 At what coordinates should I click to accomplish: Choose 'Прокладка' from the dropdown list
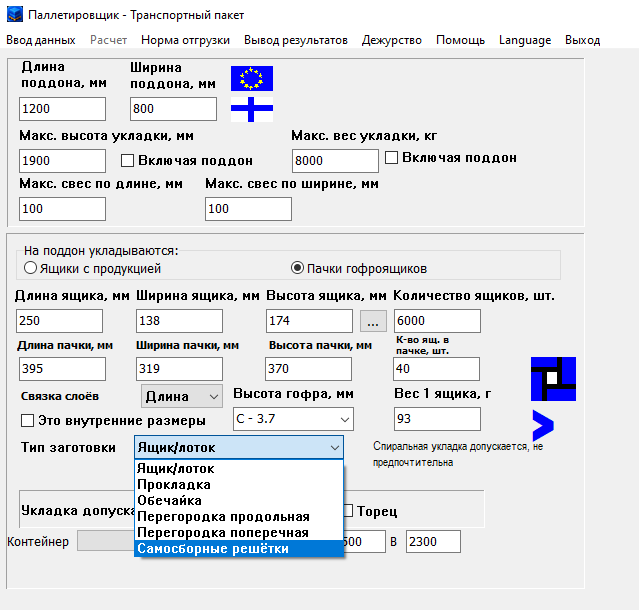(239, 484)
